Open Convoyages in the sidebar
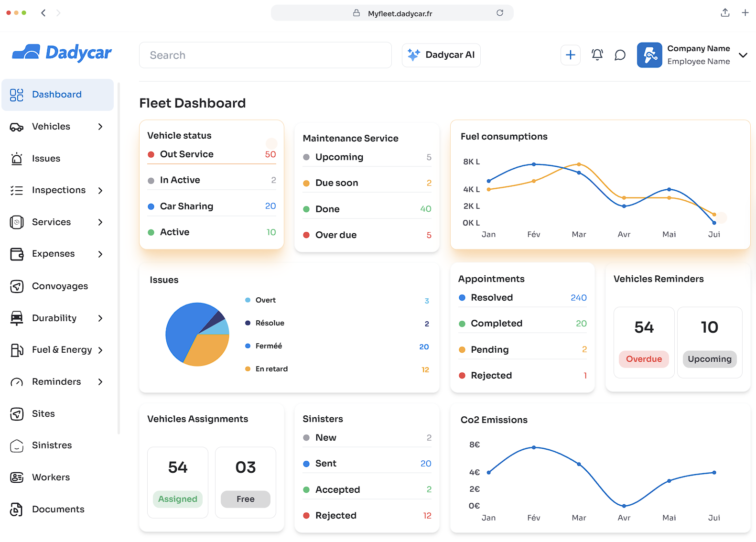Image resolution: width=756 pixels, height=542 pixels. 60,286
